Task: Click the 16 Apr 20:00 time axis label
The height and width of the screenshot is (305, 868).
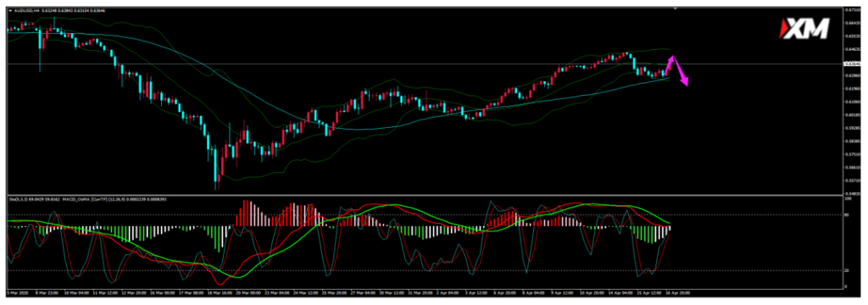Action: pyautogui.click(x=677, y=292)
